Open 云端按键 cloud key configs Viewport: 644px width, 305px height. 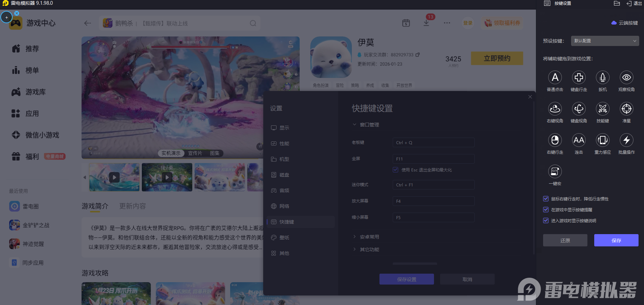pyautogui.click(x=625, y=23)
